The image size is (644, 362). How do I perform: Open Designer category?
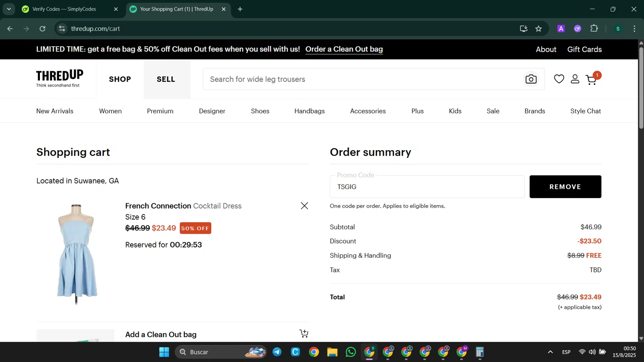pos(212,111)
